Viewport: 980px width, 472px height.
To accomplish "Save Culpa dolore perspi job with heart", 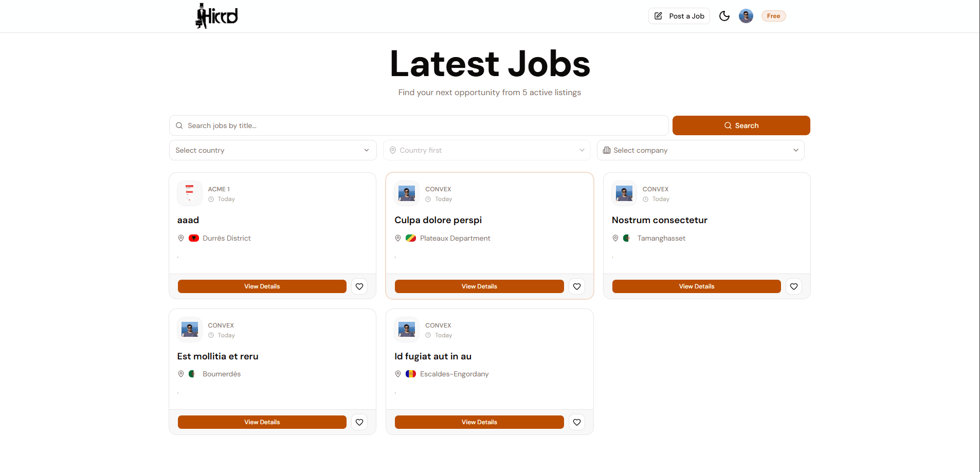I will coord(577,286).
